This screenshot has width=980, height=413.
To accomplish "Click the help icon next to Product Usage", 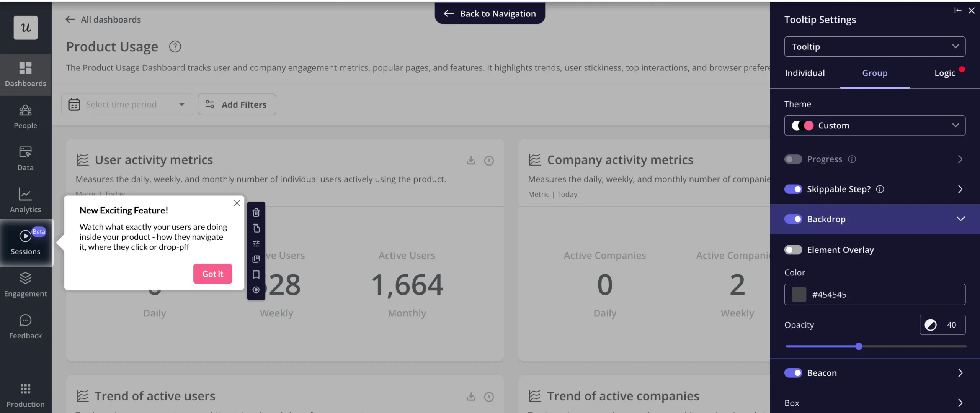I will (175, 47).
